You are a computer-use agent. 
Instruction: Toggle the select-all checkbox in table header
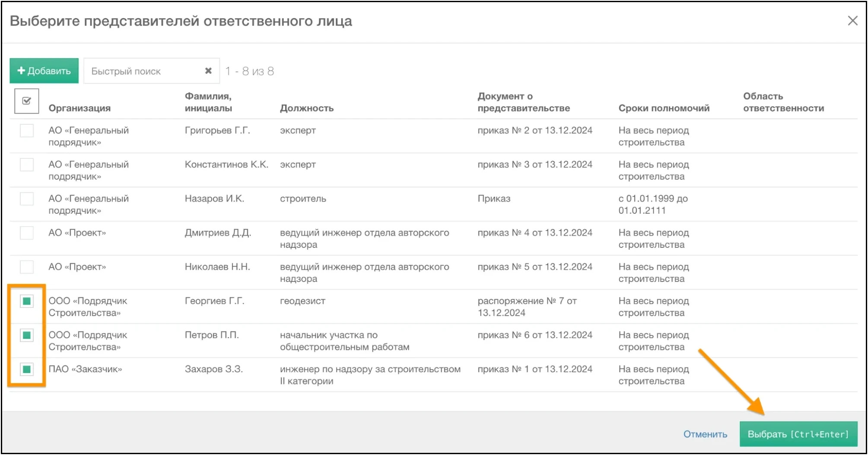[x=26, y=101]
